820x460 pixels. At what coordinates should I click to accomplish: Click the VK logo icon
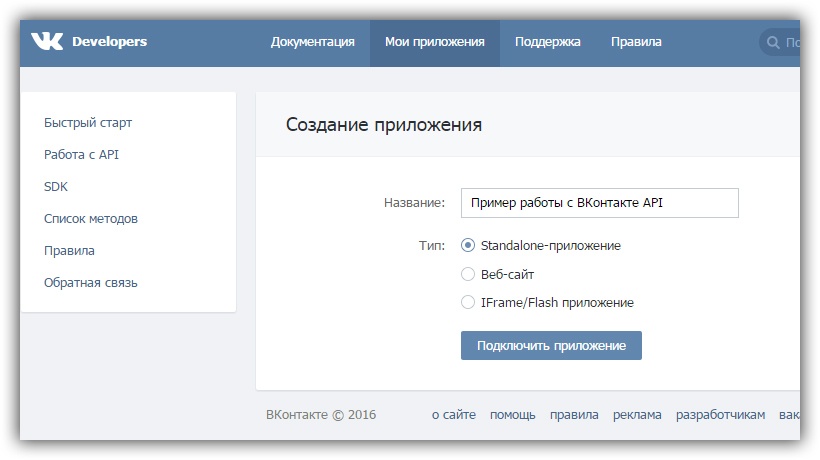(x=47, y=41)
